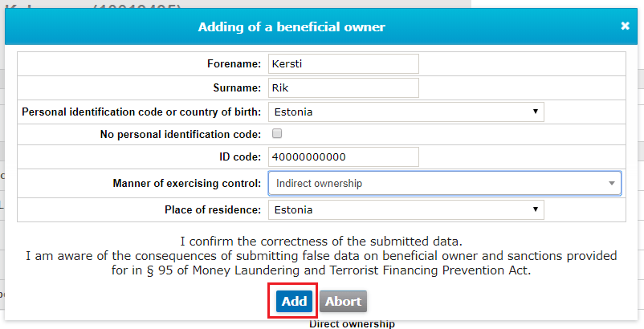The image size is (644, 329).
Task: Click the 'Place of residence:' label
Action: click(x=213, y=210)
